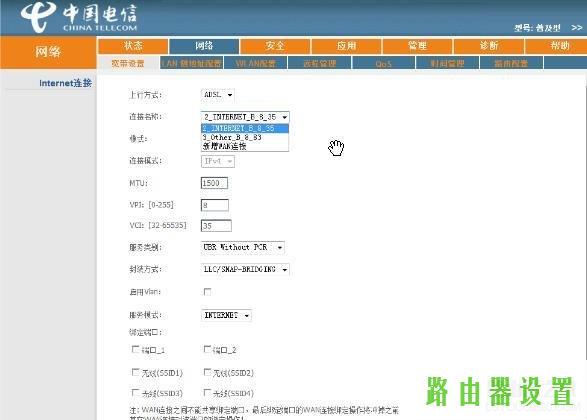Open the 服务模式 INTERNET dropdown

tap(226, 316)
